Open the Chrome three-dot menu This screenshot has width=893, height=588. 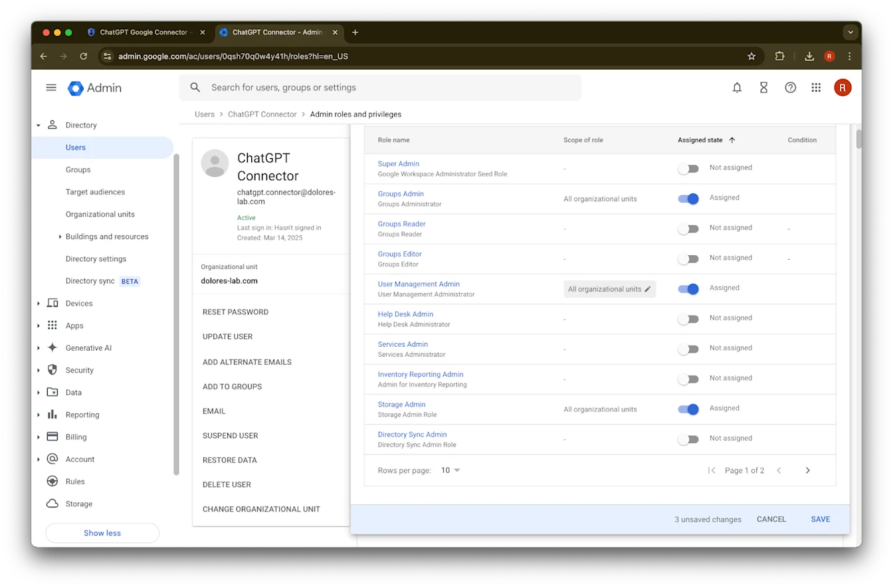click(x=848, y=56)
